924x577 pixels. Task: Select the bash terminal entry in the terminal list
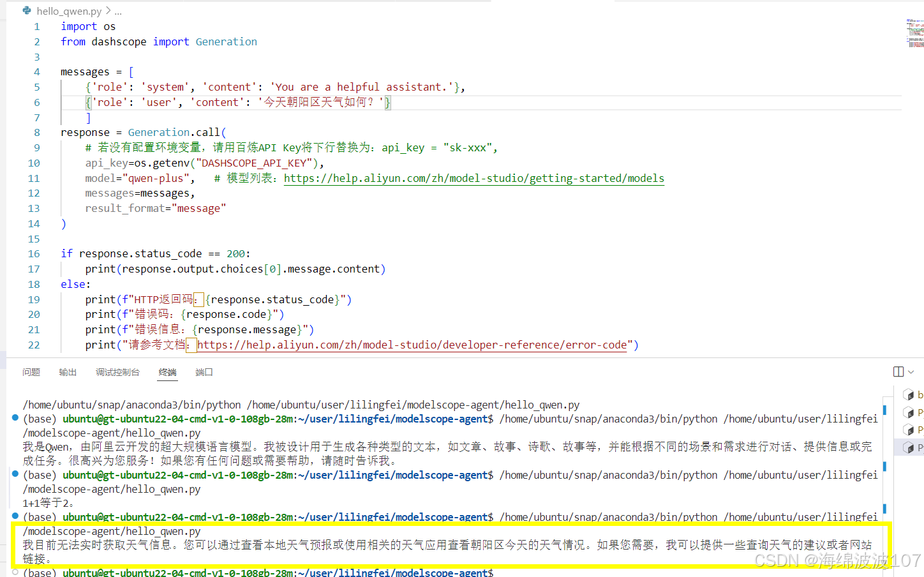point(913,395)
